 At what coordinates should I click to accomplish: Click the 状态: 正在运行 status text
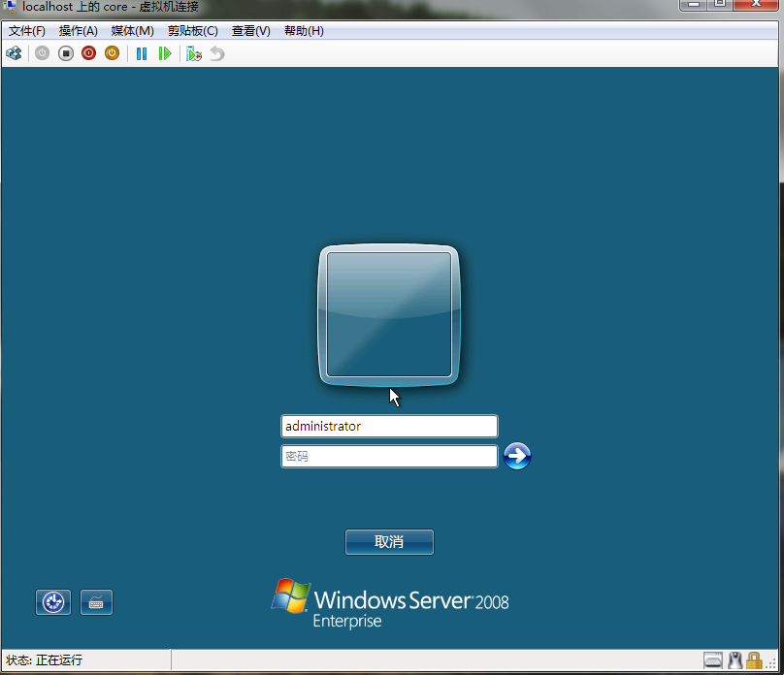coord(44,660)
